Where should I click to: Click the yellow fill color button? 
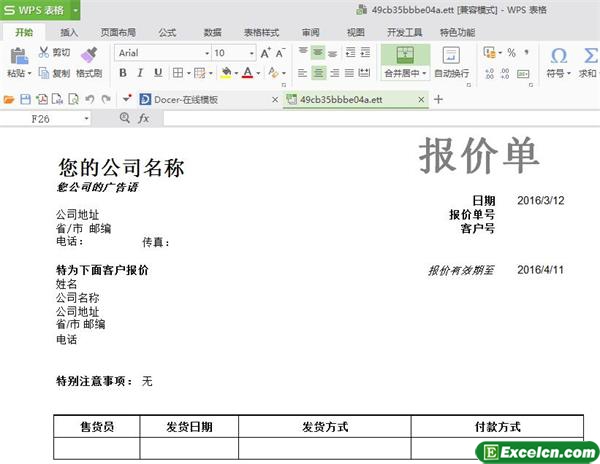pyautogui.click(x=226, y=73)
